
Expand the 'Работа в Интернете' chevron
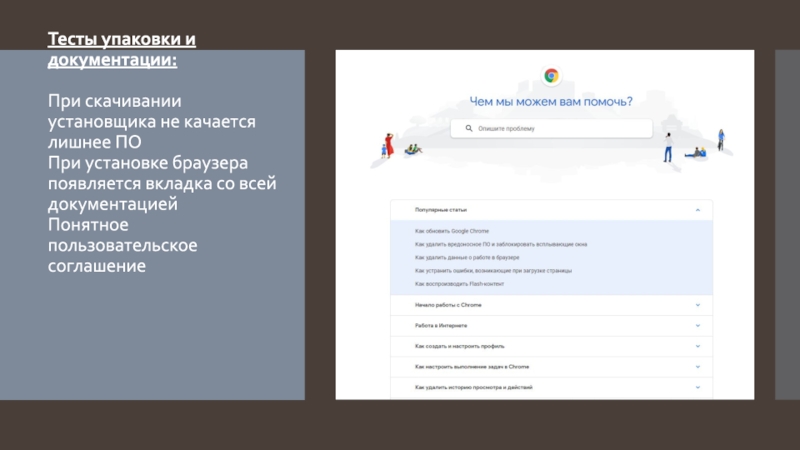(697, 326)
